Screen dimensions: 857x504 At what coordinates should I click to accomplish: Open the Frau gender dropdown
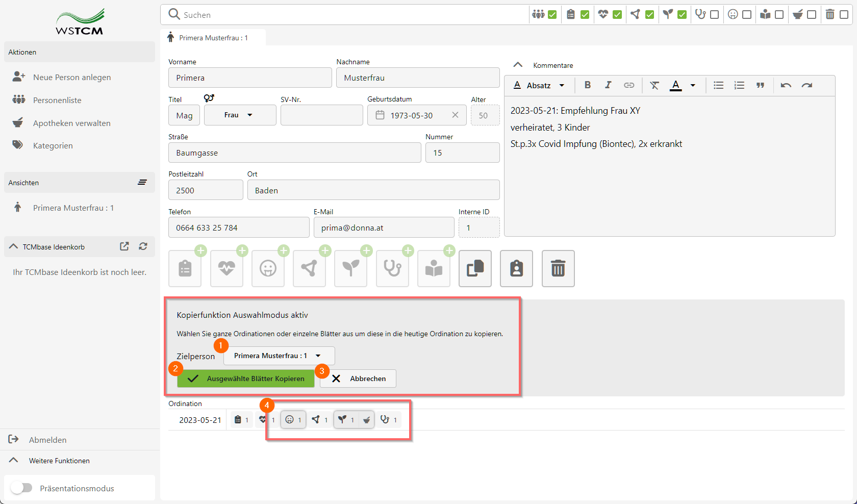click(240, 115)
